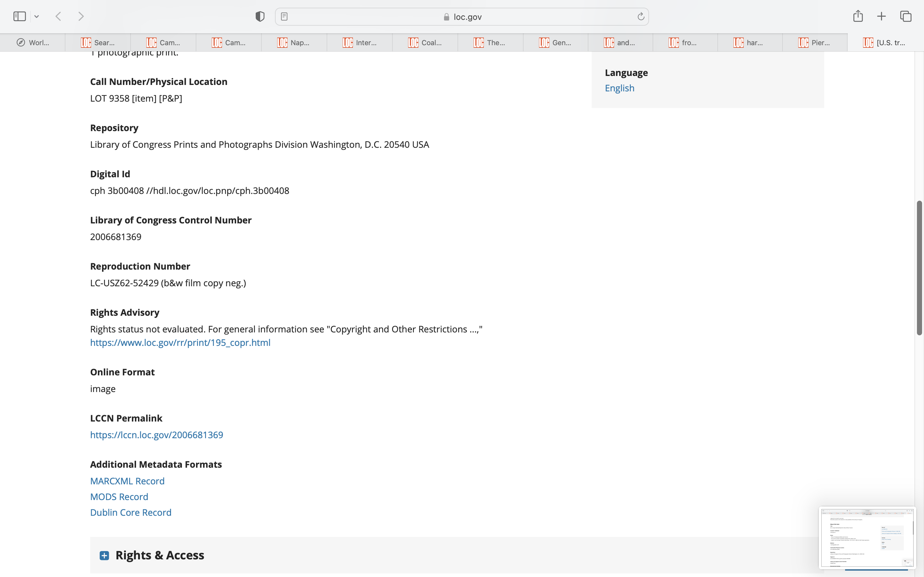Open the Share icon menu
924x577 pixels.
[x=858, y=16]
